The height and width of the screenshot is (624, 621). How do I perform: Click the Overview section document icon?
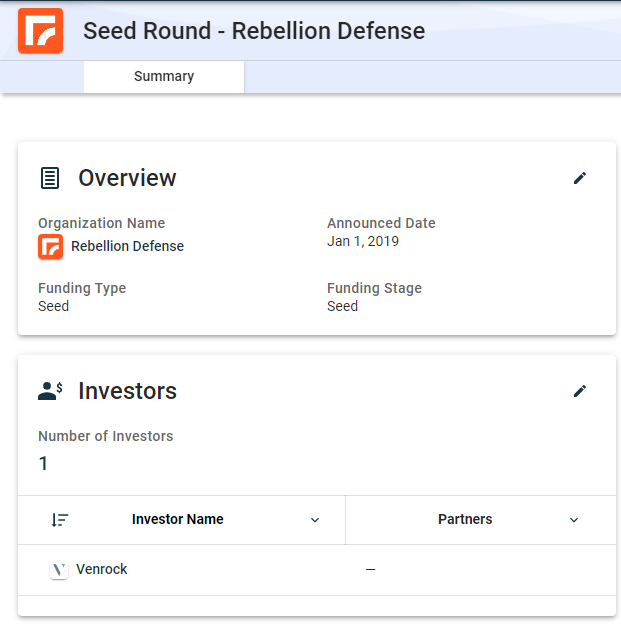50,178
